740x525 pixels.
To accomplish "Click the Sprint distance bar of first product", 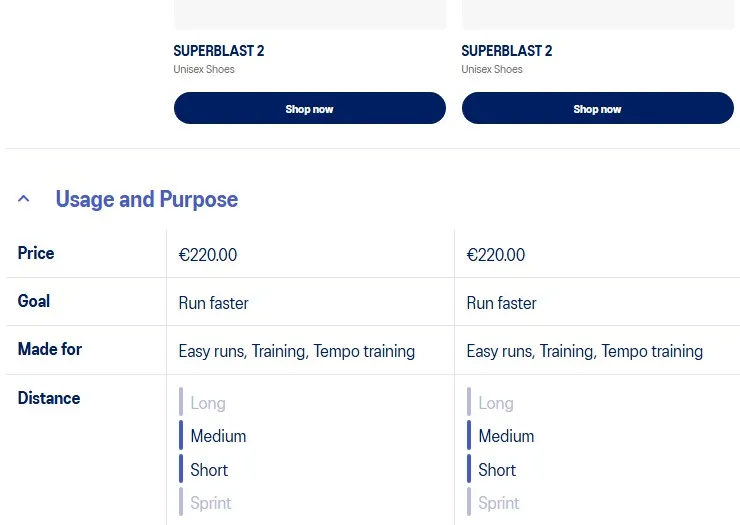I will tap(182, 502).
